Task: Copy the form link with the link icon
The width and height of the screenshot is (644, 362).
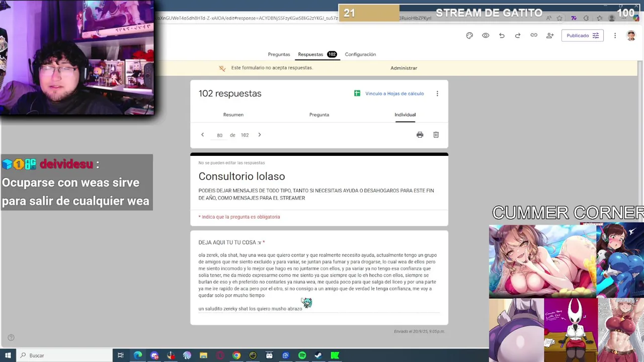Action: [534, 35]
